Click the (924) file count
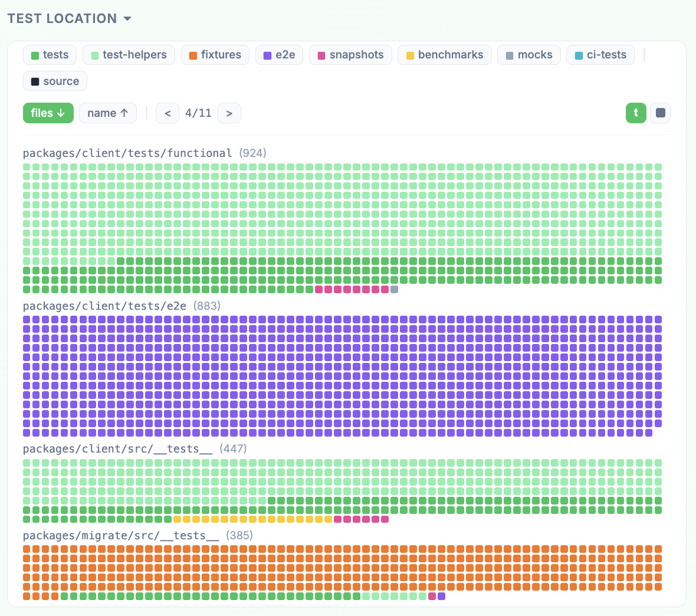Viewport: 696px width, 616px height. pos(253,153)
